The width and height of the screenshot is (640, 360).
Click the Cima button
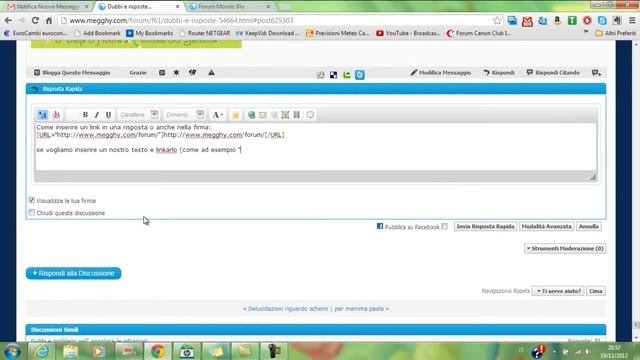(x=596, y=291)
